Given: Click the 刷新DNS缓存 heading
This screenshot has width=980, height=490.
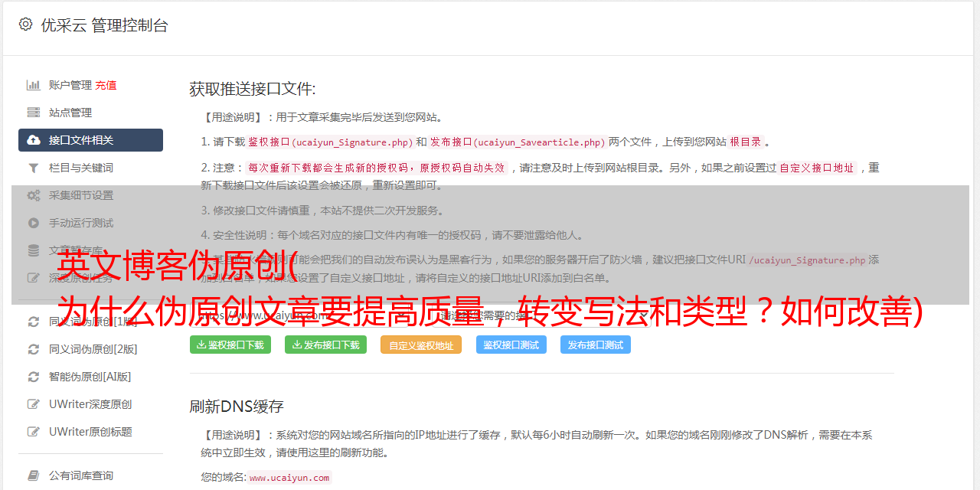Looking at the screenshot, I should [x=237, y=406].
